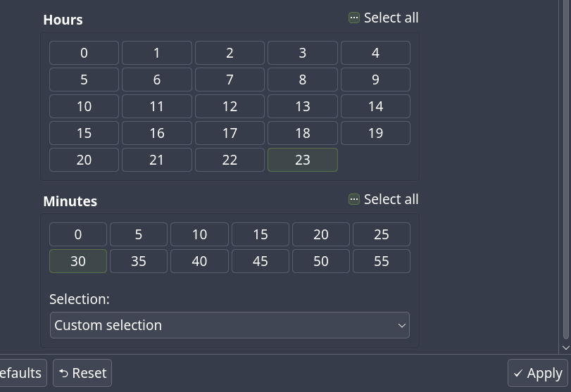Choose hour 6 in Hours grid
The width and height of the screenshot is (571, 392).
pos(157,80)
